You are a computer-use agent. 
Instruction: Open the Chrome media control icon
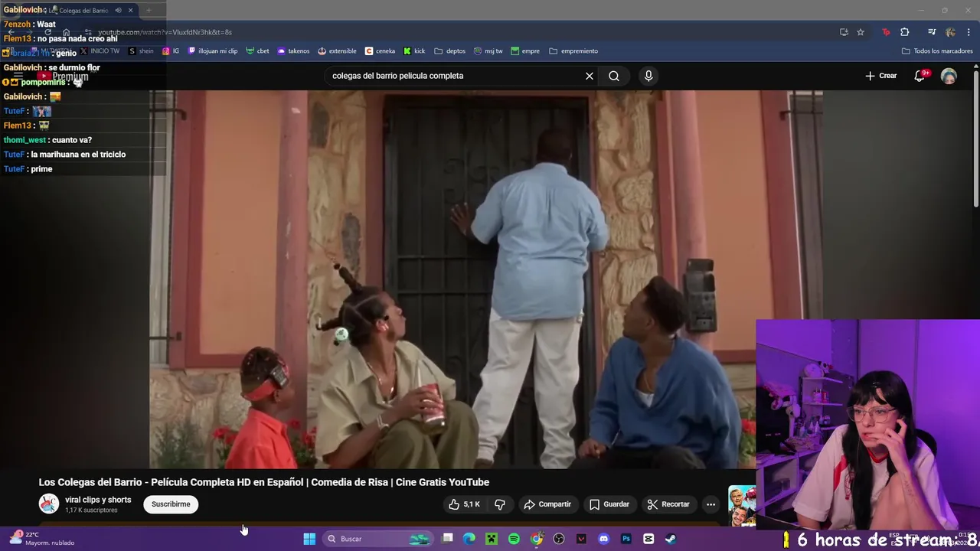point(932,32)
